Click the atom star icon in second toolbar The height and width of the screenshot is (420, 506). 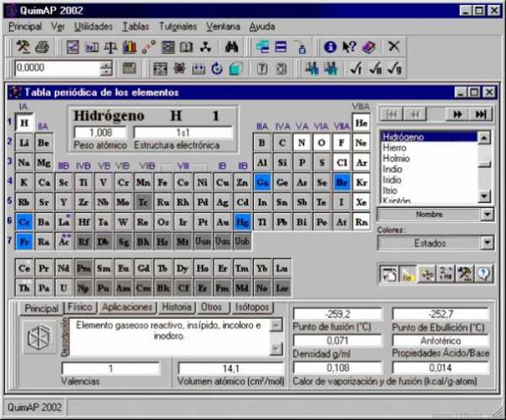pyautogui.click(x=179, y=68)
